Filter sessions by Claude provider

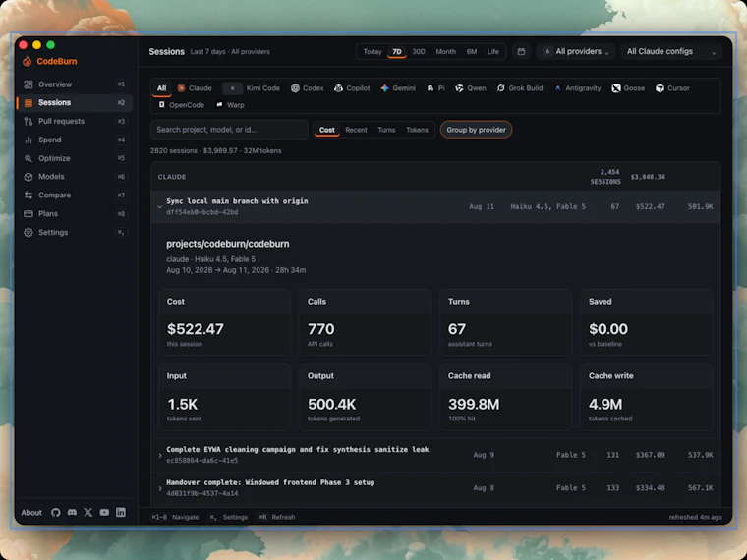(195, 88)
